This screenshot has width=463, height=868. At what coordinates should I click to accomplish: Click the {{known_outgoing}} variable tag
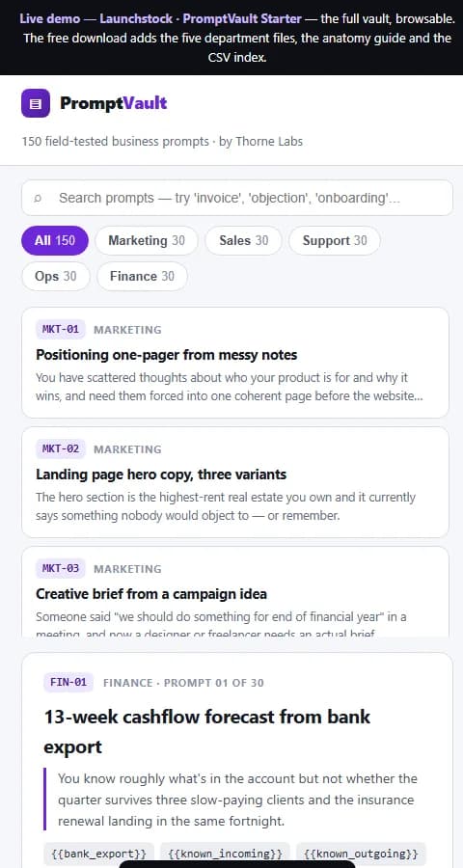tap(361, 854)
